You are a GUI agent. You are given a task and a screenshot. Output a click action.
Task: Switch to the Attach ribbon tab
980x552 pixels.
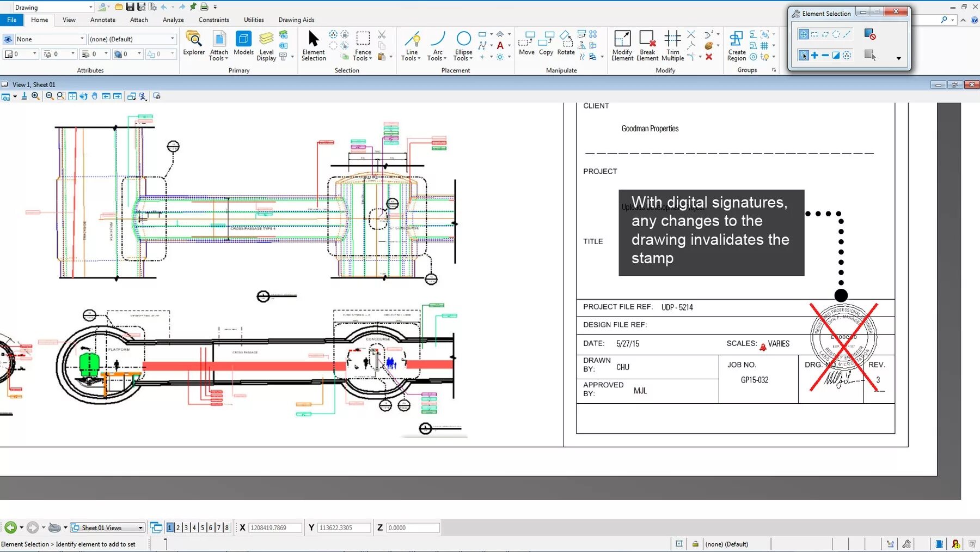[139, 20]
